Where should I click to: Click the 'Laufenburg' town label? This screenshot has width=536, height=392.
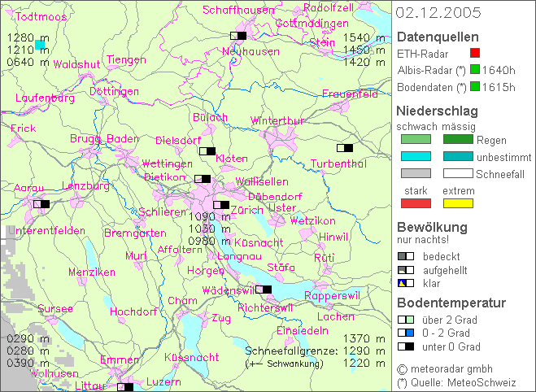(45, 98)
